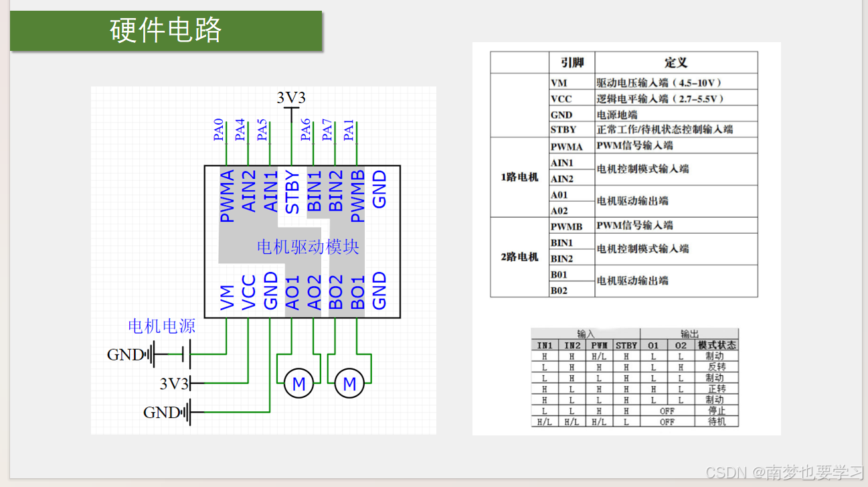Screen dimensions: 868x487
Task: Click the 模式状态 column header
Action: 717,345
